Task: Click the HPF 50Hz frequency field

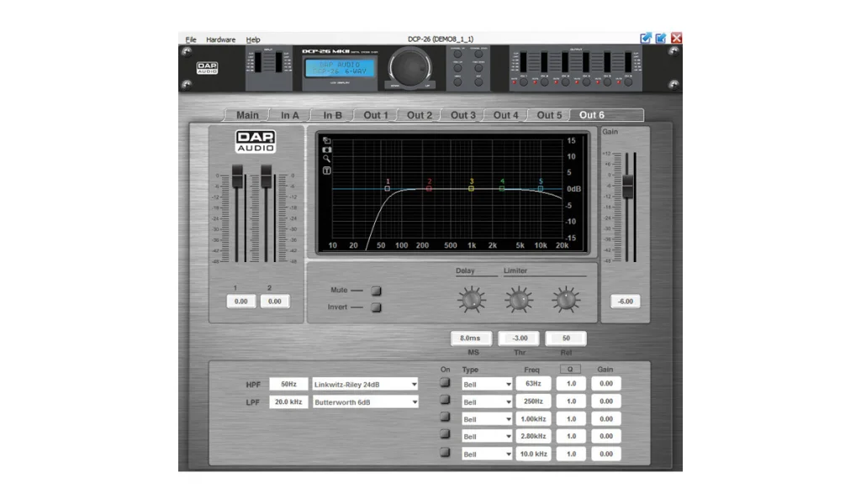Action: coord(288,384)
